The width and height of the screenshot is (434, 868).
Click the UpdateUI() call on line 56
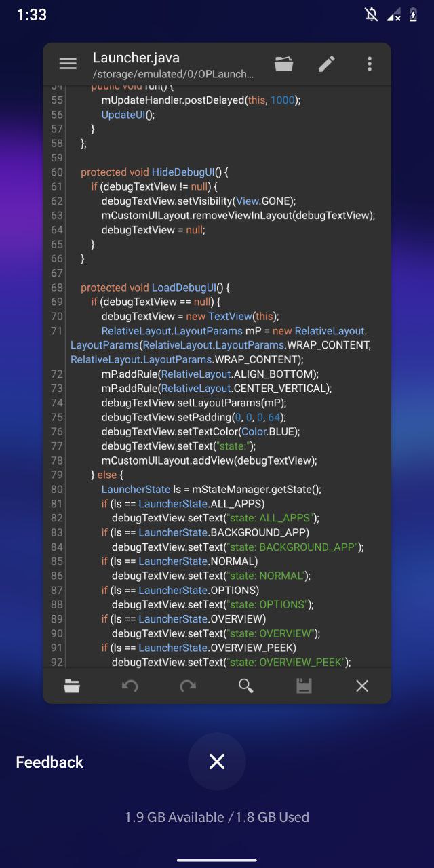tap(128, 115)
